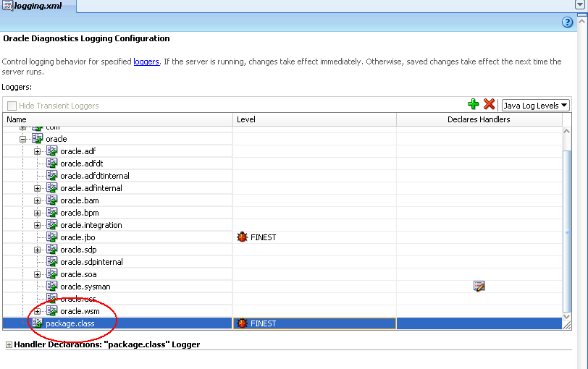Click the Declares Handlers column header
This screenshot has width=588, height=369.
(x=479, y=119)
